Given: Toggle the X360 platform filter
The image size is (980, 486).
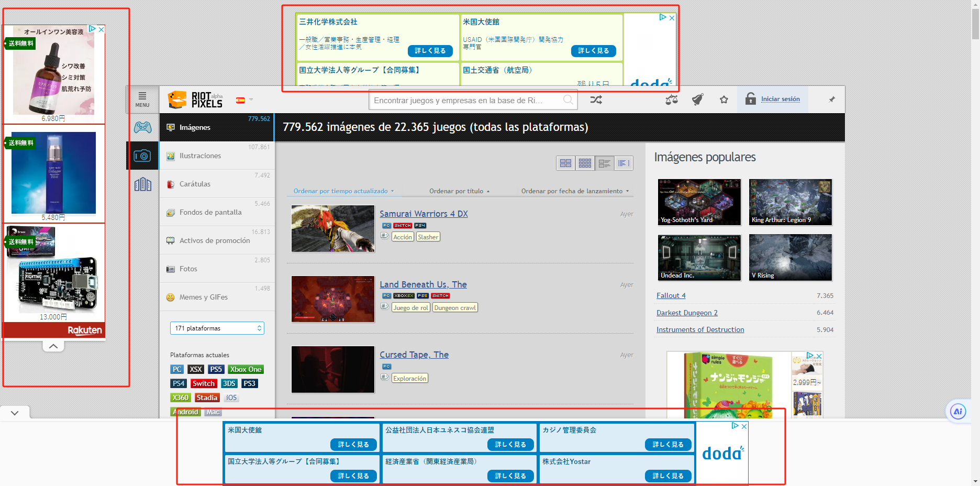Looking at the screenshot, I should point(181,398).
